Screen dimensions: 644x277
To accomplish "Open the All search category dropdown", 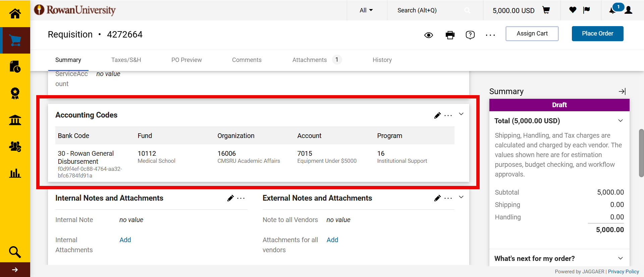I will tap(366, 10).
